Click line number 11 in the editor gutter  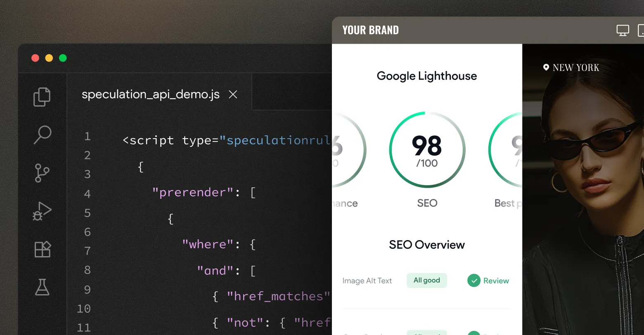coord(84,328)
